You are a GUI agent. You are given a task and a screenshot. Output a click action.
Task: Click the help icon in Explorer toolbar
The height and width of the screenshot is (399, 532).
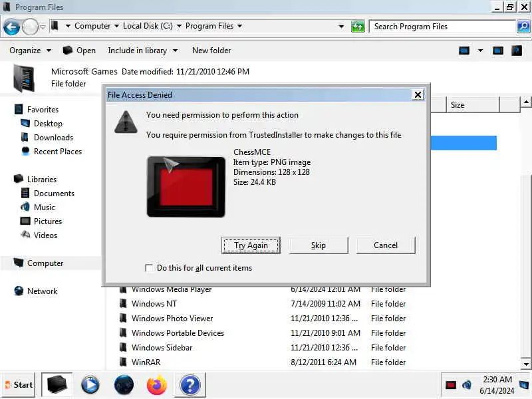[517, 51]
